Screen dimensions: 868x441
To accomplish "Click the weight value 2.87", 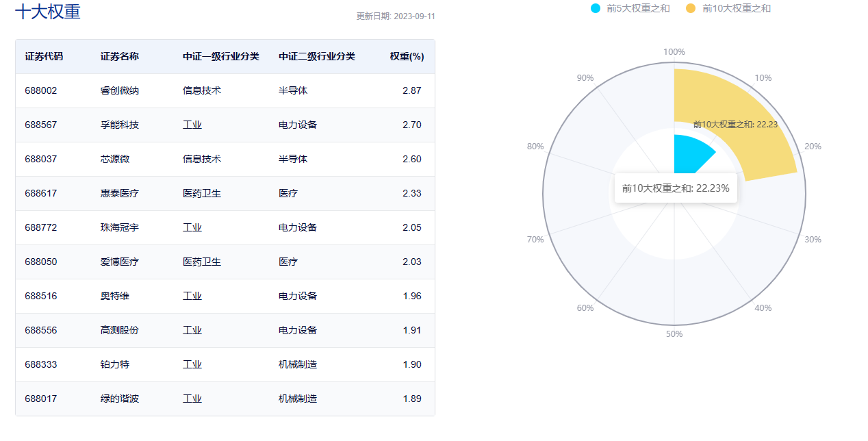I will click(412, 90).
